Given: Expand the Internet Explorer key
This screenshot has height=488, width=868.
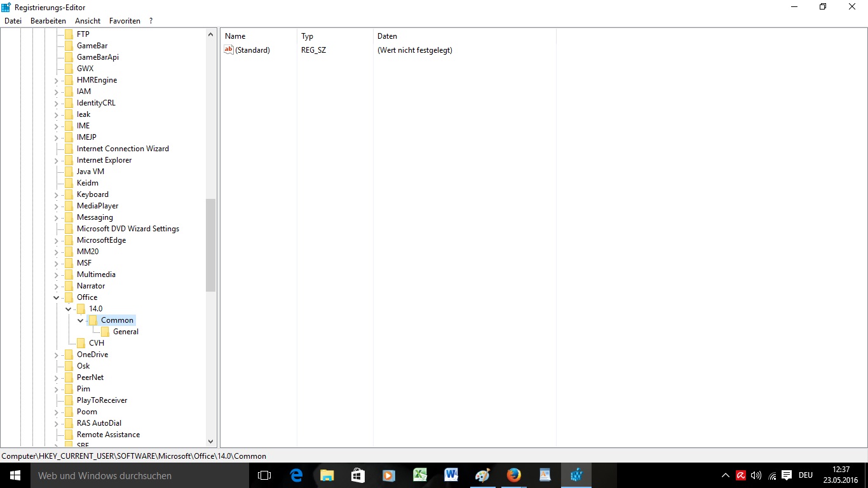Looking at the screenshot, I should 56,160.
